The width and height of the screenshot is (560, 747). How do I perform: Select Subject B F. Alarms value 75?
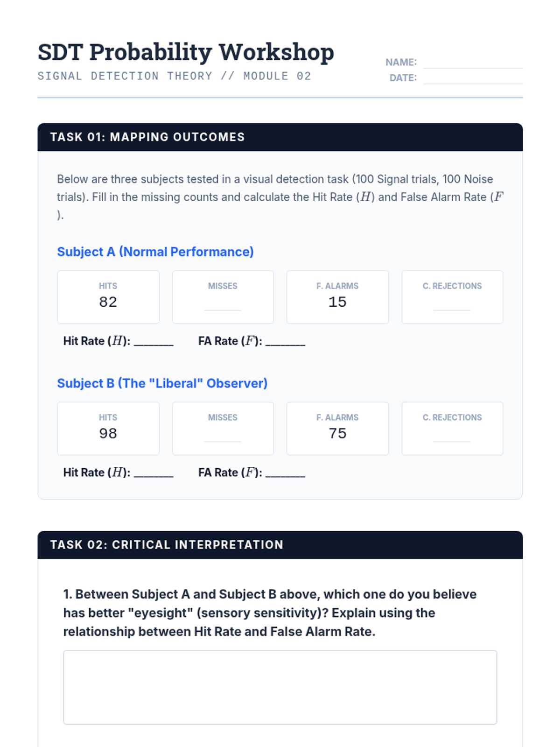(337, 434)
